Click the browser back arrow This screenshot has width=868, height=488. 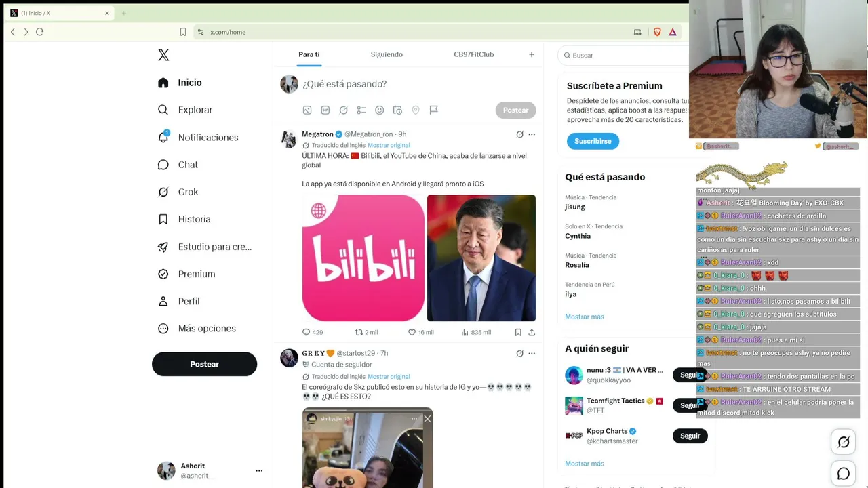tap(13, 32)
